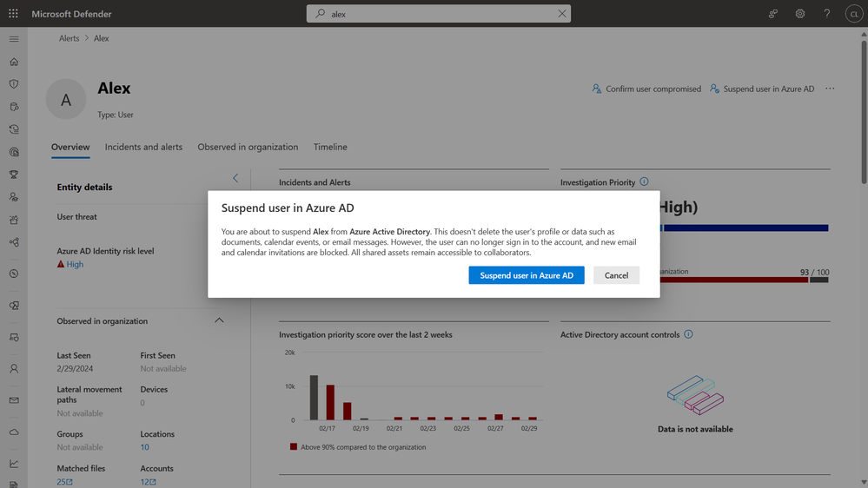Collapse the Observed in organization section
The image size is (868, 488).
pyautogui.click(x=219, y=320)
